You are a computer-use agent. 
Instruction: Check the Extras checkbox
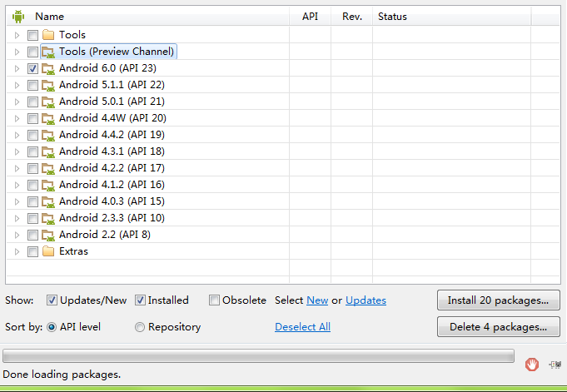click(32, 251)
